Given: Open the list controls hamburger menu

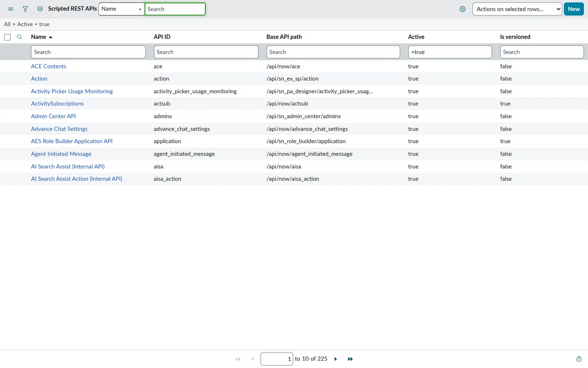Looking at the screenshot, I should coord(11,9).
